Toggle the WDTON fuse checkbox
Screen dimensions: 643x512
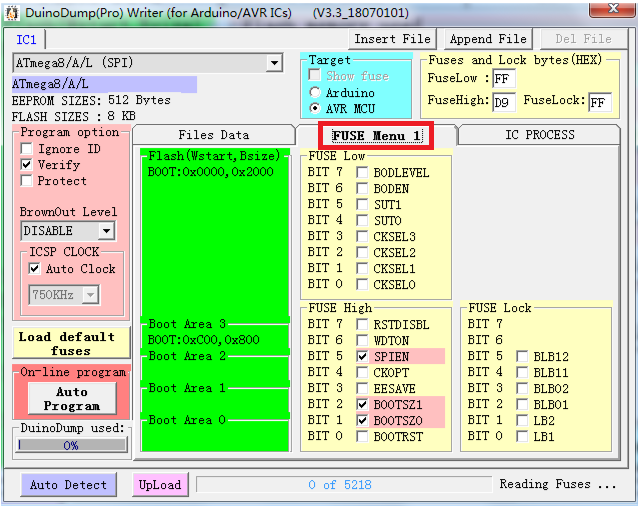(362, 340)
